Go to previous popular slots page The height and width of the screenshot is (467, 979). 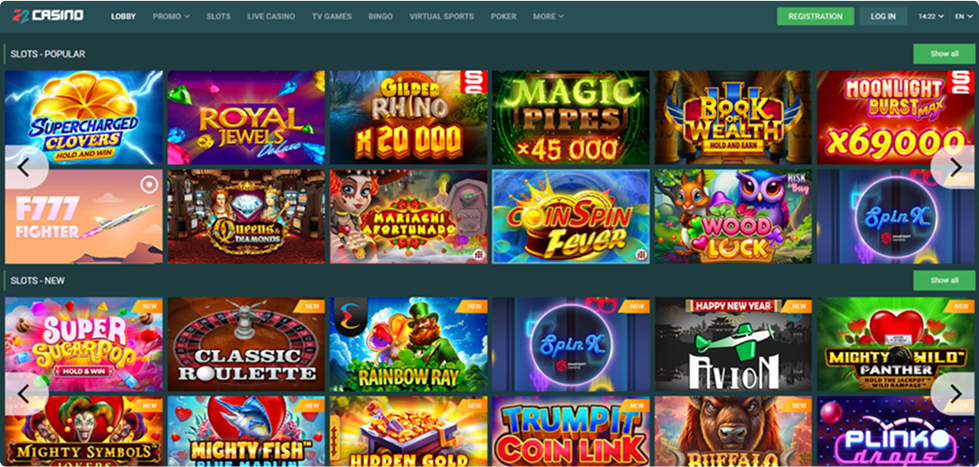click(24, 167)
